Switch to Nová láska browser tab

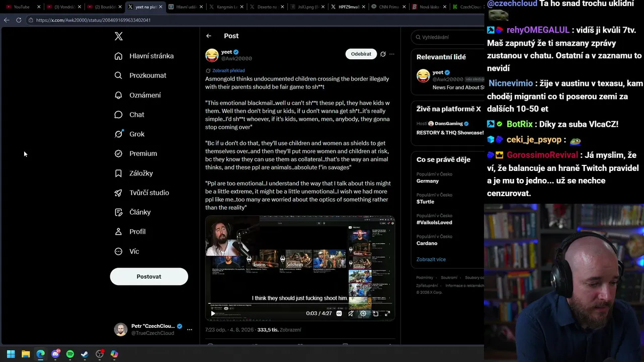[x=430, y=7]
